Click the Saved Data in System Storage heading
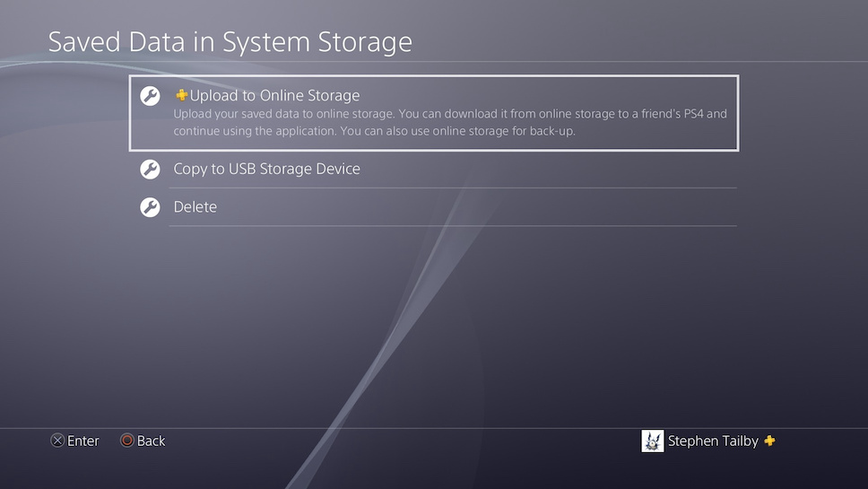Image resolution: width=868 pixels, height=489 pixels. pos(230,42)
